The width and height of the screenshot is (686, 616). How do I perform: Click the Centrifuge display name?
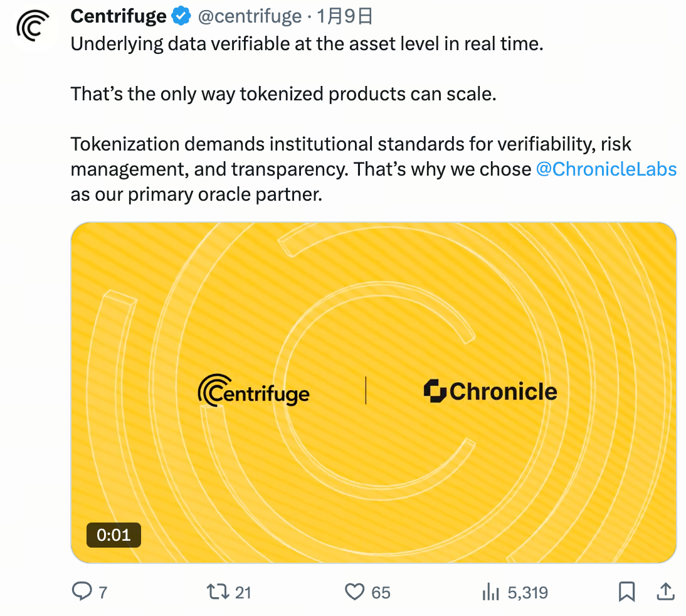click(119, 16)
